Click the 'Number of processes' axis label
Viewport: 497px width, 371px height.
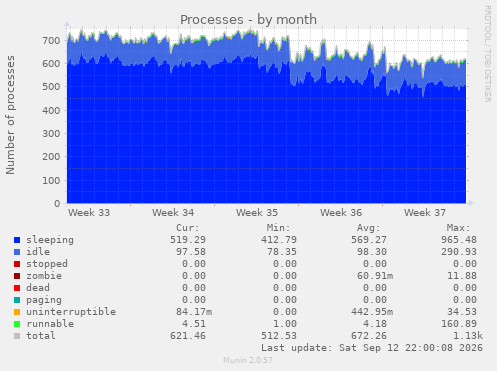[x=10, y=115]
